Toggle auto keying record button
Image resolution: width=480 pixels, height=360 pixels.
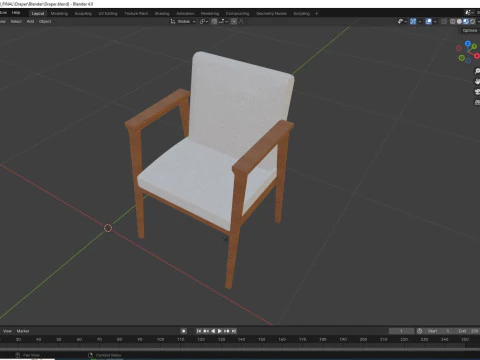coord(183,331)
